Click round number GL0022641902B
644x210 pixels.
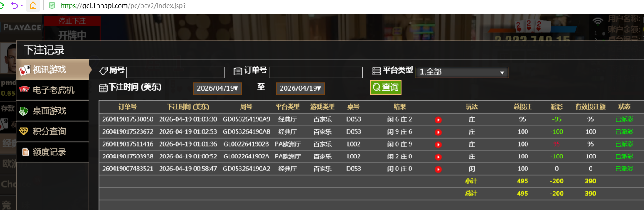(x=246, y=144)
